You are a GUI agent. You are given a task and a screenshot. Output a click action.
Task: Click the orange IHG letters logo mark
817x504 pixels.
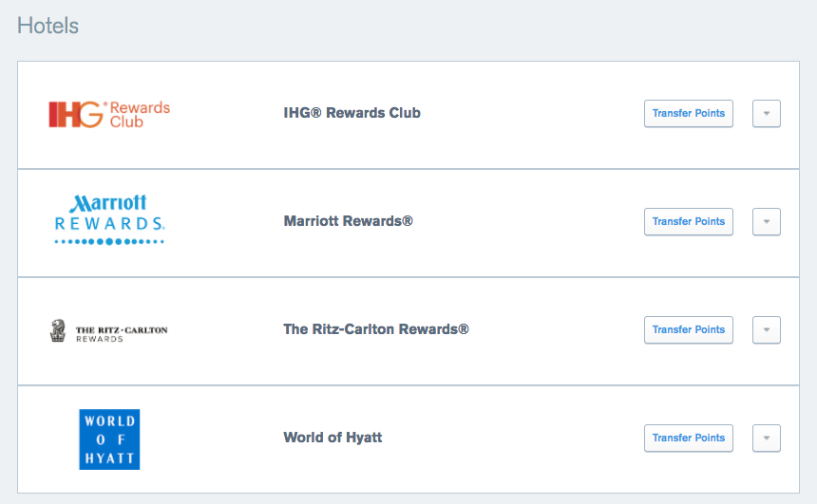(x=76, y=114)
